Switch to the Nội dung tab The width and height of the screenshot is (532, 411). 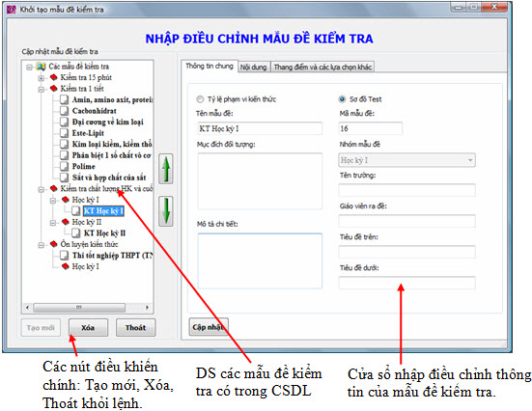point(253,67)
